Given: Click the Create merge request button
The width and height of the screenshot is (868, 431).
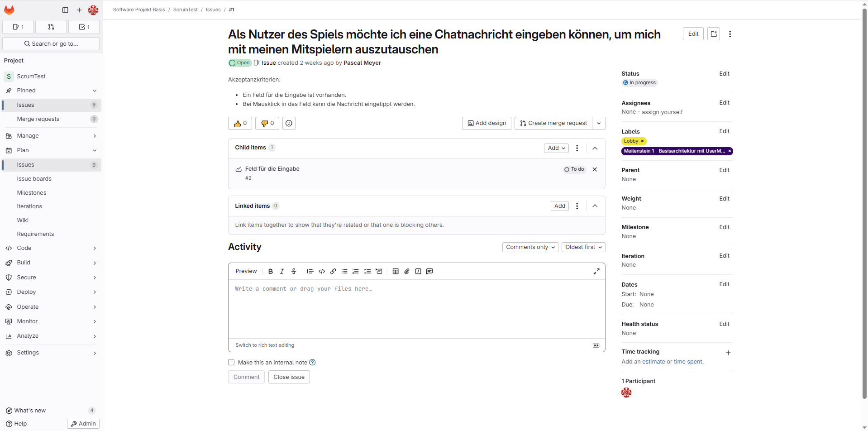Looking at the screenshot, I should [x=553, y=123].
